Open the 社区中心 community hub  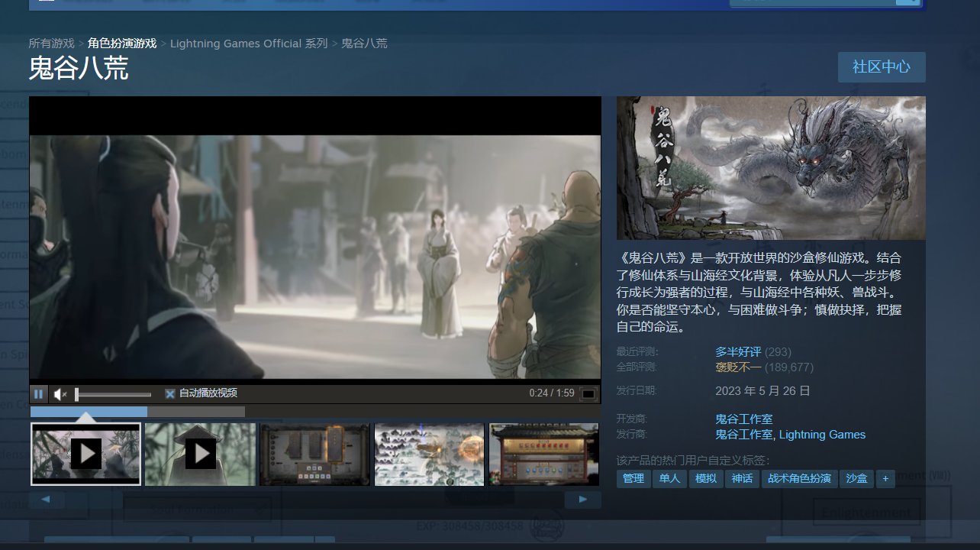(x=882, y=67)
